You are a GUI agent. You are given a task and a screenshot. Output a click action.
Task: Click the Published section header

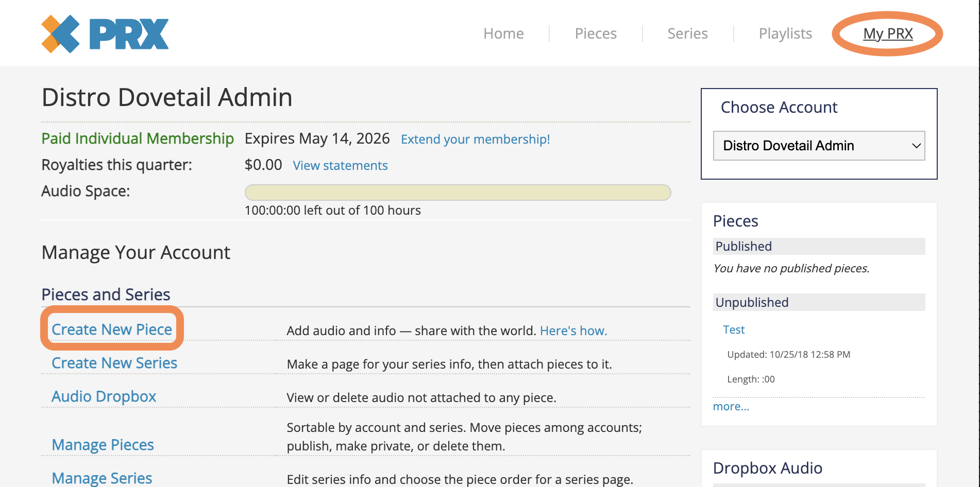[819, 246]
